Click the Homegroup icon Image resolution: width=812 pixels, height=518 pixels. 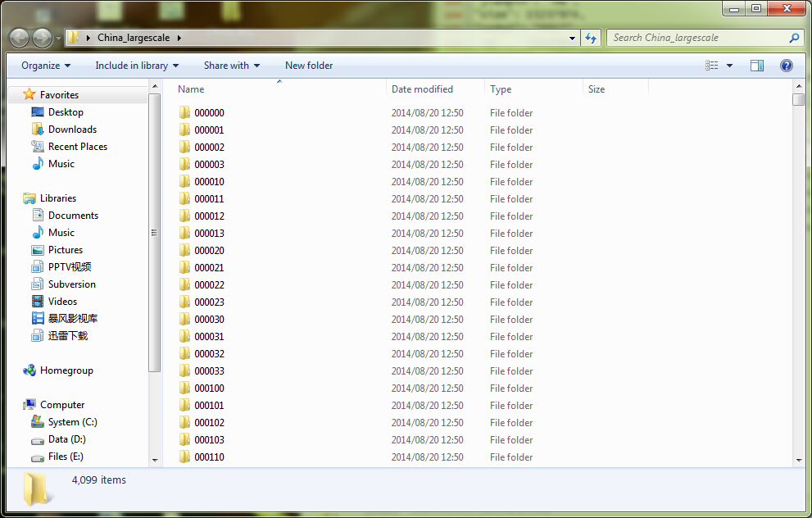coord(29,370)
